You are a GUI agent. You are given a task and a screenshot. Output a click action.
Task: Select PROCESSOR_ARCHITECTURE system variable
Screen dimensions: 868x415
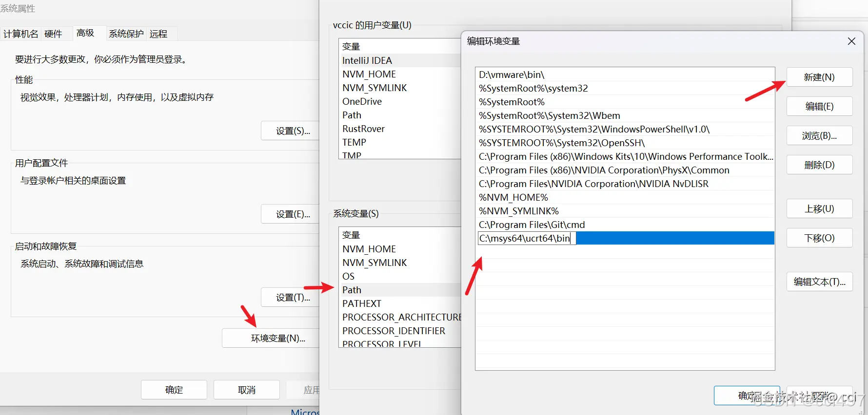(400, 317)
